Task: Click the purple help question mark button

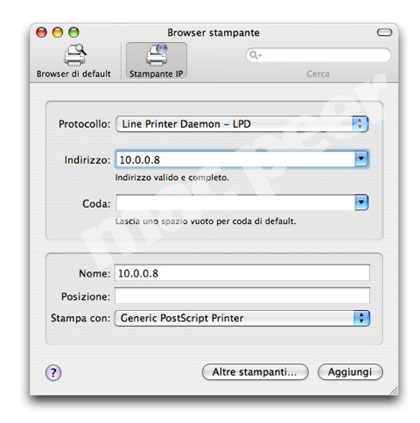Action: [x=53, y=372]
